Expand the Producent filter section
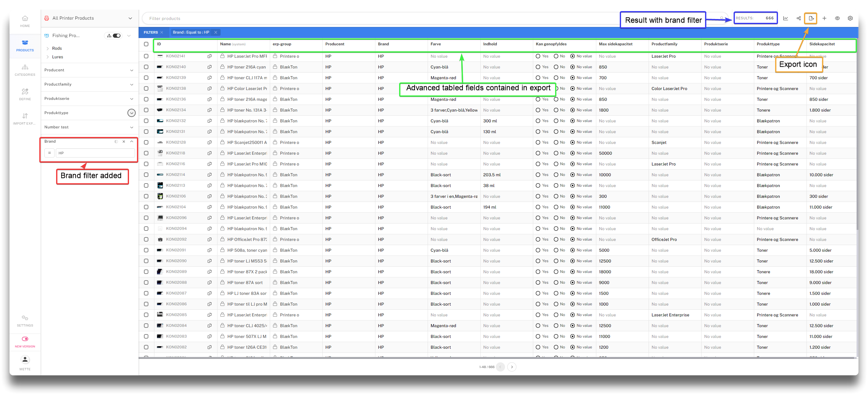Viewport: 868px width, 395px height. [132, 70]
